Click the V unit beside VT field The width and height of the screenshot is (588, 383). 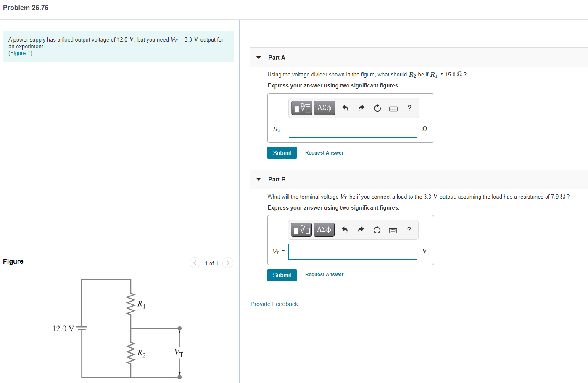click(425, 251)
